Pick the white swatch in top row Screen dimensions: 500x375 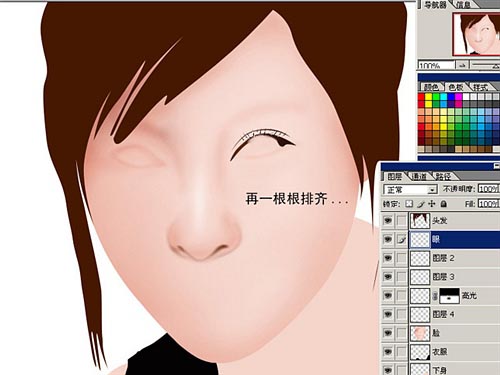tap(466, 97)
